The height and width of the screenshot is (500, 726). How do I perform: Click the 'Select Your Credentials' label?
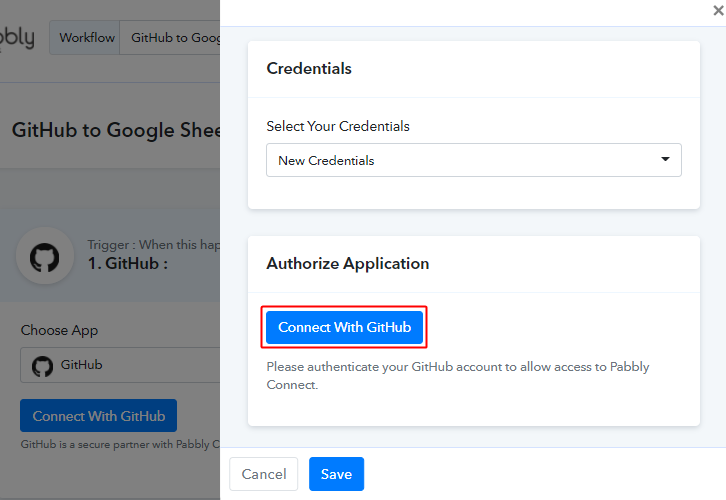click(x=338, y=126)
